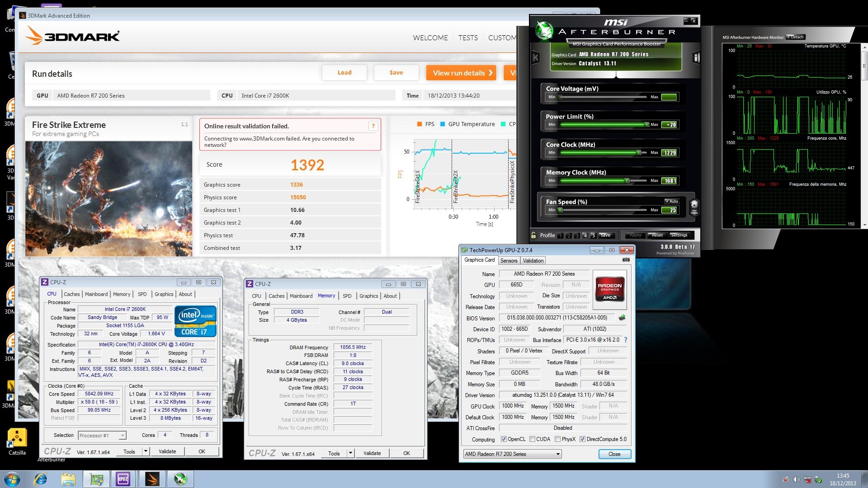The image size is (868, 488).
Task: Open the volume speaker tray icon
Action: coord(797,479)
